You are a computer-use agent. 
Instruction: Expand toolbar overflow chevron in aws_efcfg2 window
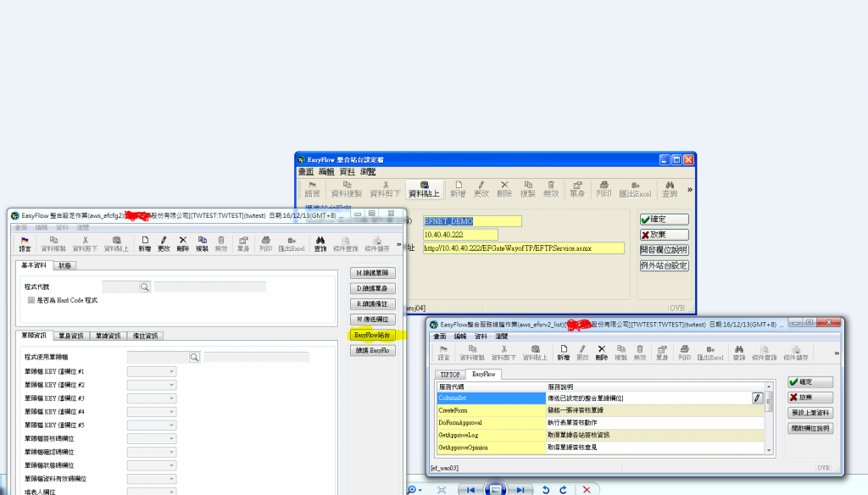pos(398,244)
